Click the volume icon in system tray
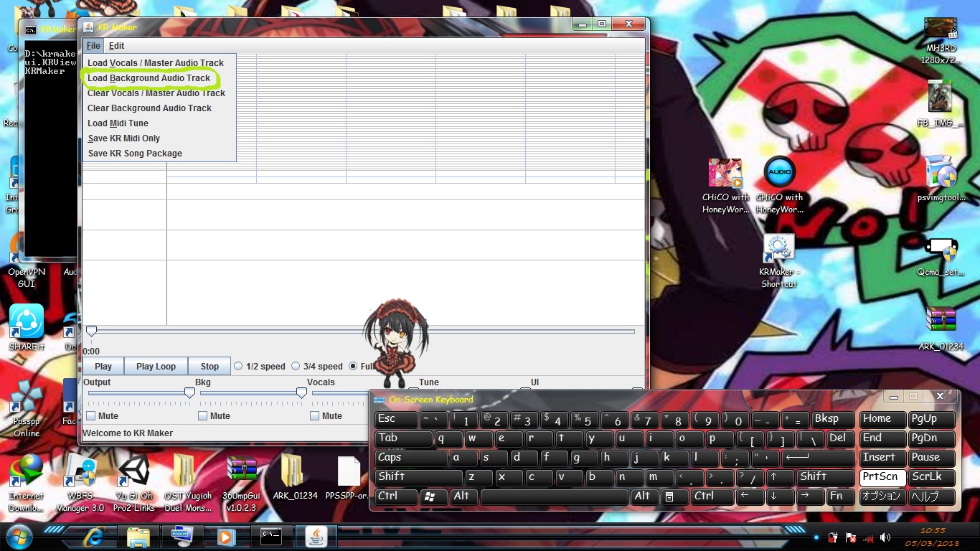Screen dimensions: 980x551 [885, 537]
